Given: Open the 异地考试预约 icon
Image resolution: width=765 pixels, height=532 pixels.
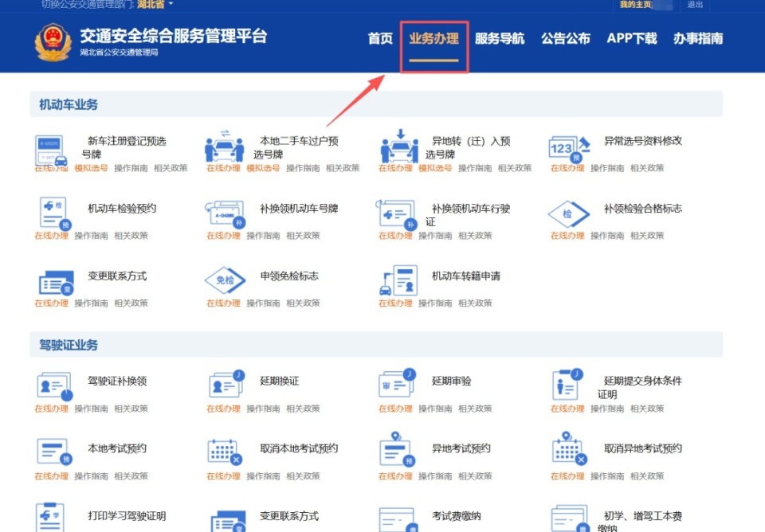Looking at the screenshot, I should (x=398, y=449).
